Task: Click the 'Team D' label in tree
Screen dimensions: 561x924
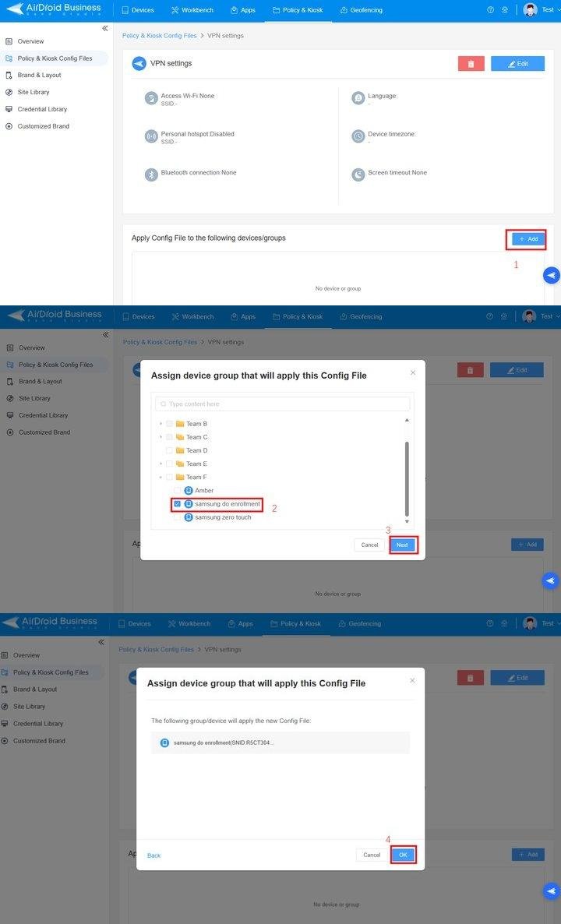Action: (197, 450)
